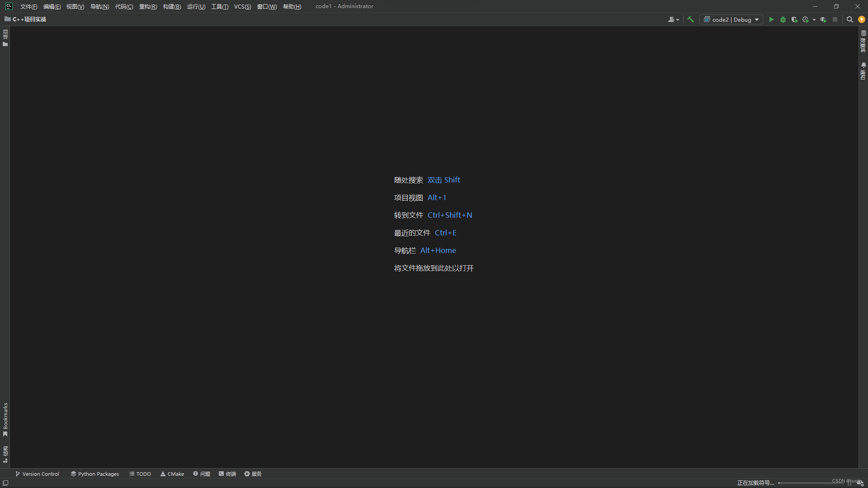The height and width of the screenshot is (488, 868).
Task: Click the green Run button
Action: [771, 19]
